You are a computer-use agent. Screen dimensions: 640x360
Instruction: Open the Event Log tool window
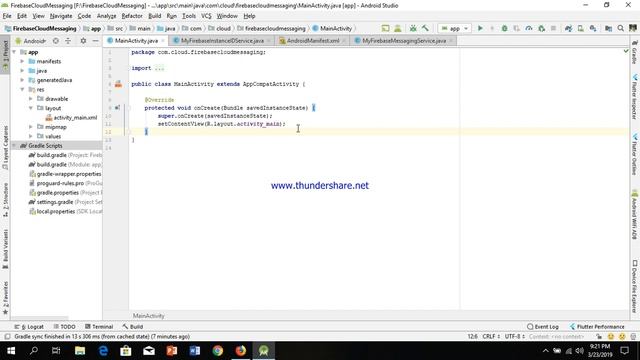(542, 327)
